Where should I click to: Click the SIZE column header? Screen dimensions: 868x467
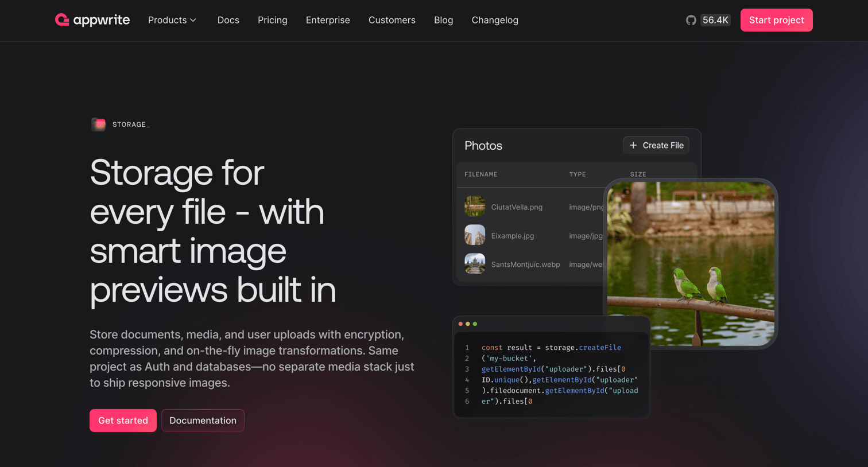pos(638,174)
